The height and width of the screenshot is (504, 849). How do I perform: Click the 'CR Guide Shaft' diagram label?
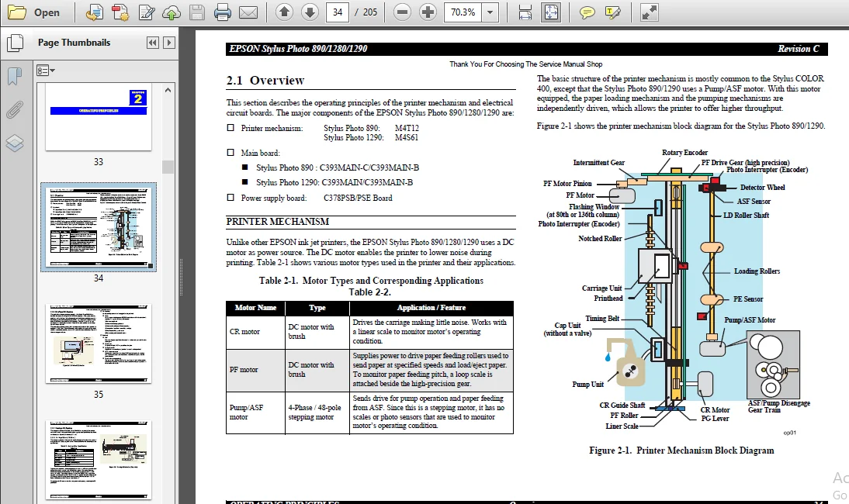point(622,405)
